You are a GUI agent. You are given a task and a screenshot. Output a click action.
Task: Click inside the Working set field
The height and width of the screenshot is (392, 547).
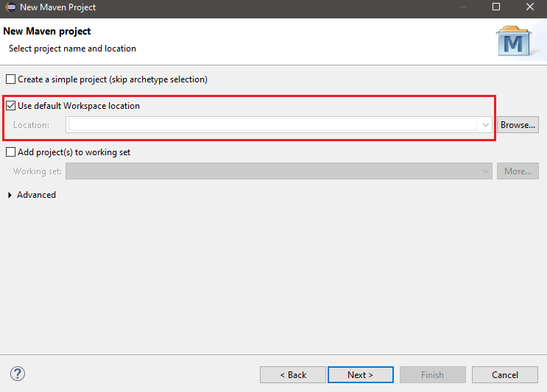[272, 171]
